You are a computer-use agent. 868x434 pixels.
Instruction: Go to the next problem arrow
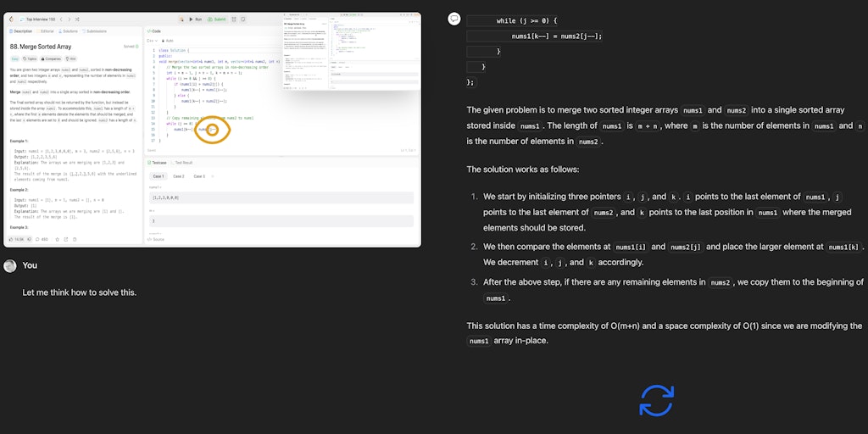(x=67, y=19)
